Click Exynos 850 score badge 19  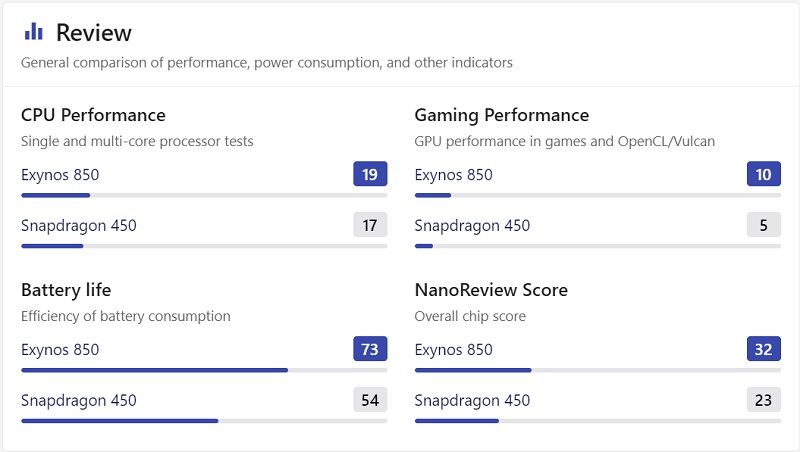[x=370, y=175]
